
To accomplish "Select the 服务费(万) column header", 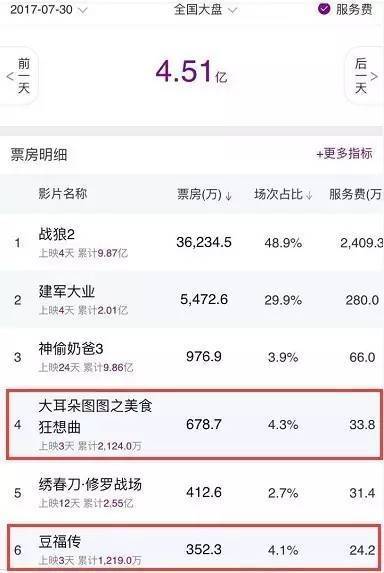I will click(356, 194).
